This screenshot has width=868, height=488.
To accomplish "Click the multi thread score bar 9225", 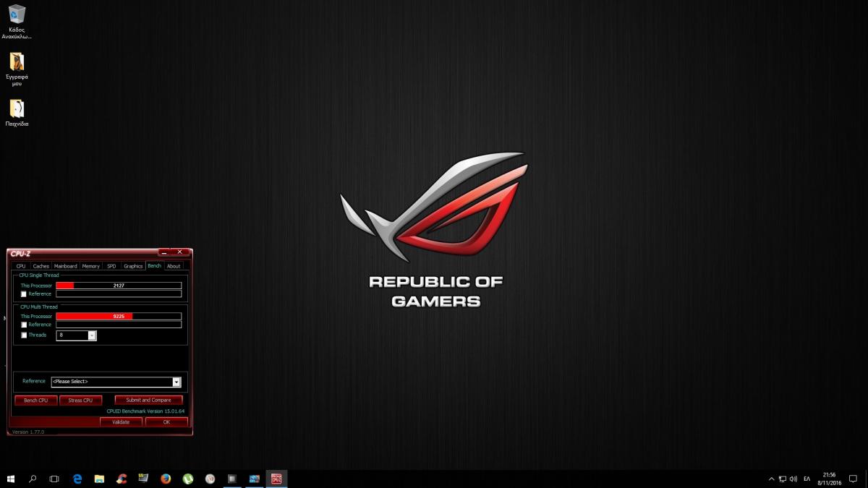I will [x=119, y=316].
